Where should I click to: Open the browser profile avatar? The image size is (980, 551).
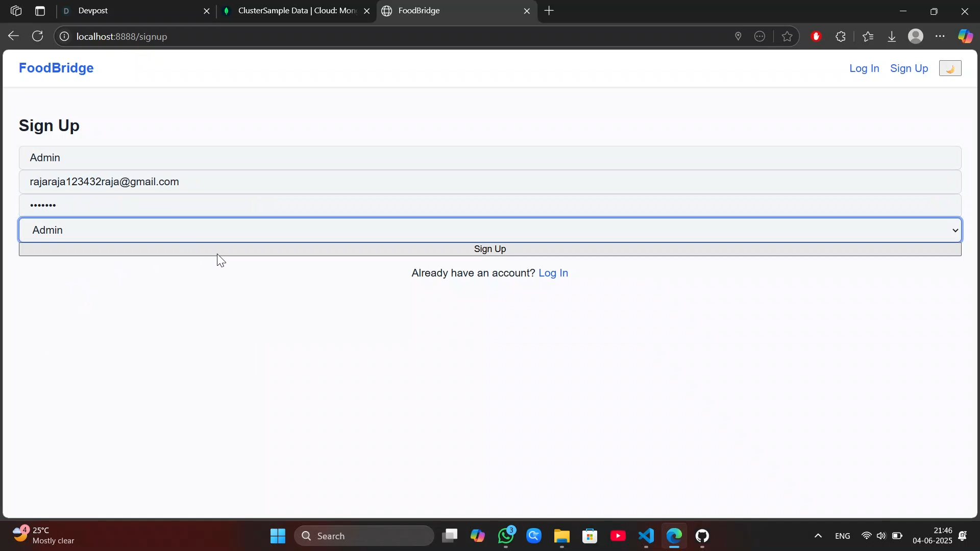pyautogui.click(x=916, y=36)
